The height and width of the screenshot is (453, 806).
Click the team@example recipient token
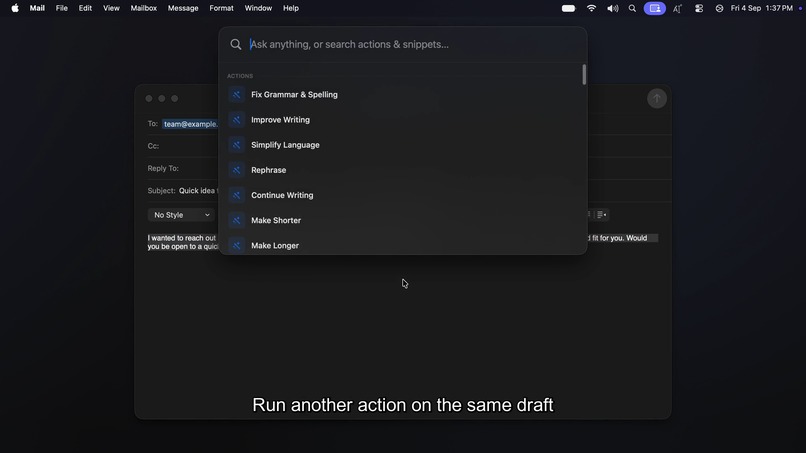pyautogui.click(x=190, y=124)
